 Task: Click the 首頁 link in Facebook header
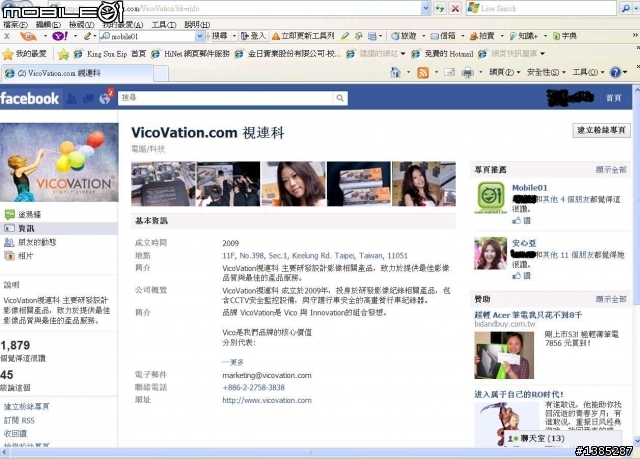613,98
